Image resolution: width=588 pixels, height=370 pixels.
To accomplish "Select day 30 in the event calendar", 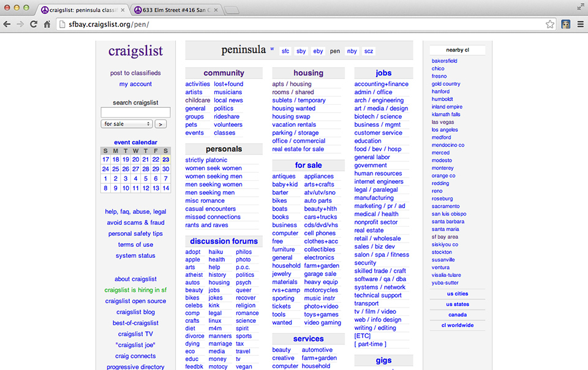I will pyautogui.click(x=166, y=169).
